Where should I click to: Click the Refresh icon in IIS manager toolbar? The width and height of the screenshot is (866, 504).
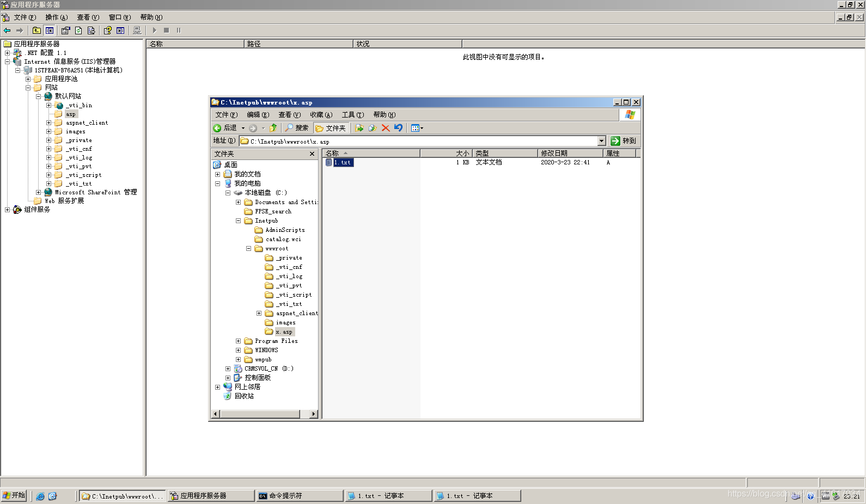click(78, 30)
